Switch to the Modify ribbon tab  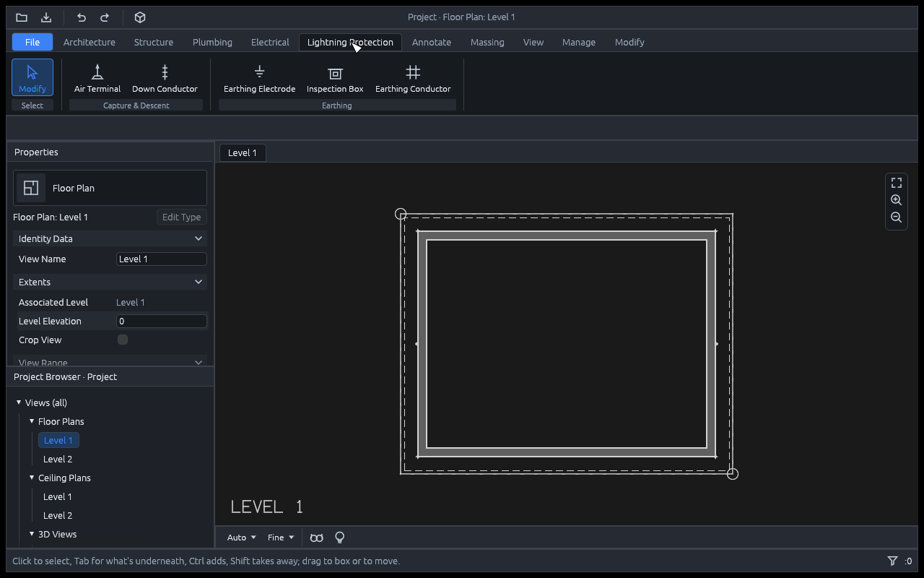(x=629, y=42)
